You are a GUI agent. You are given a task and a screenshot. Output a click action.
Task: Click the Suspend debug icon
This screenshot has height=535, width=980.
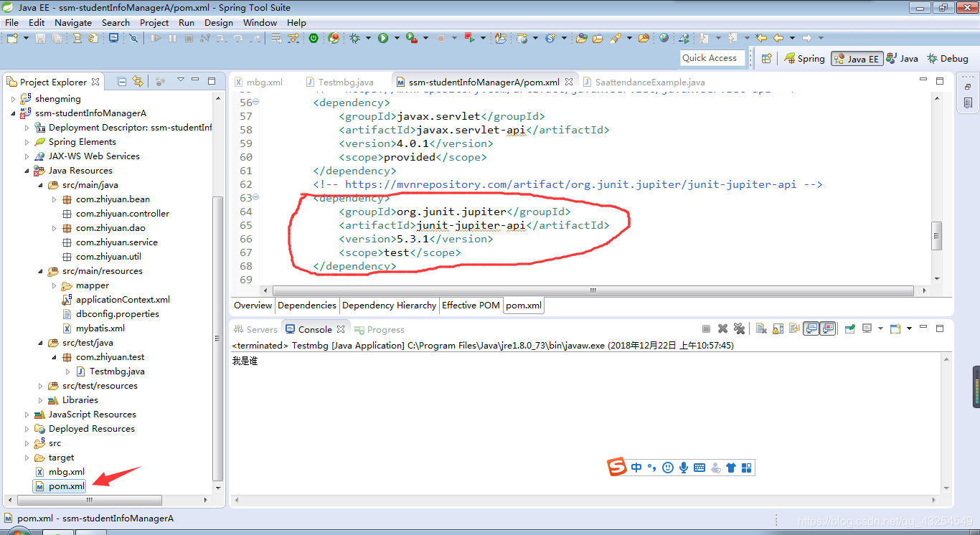coord(172,38)
